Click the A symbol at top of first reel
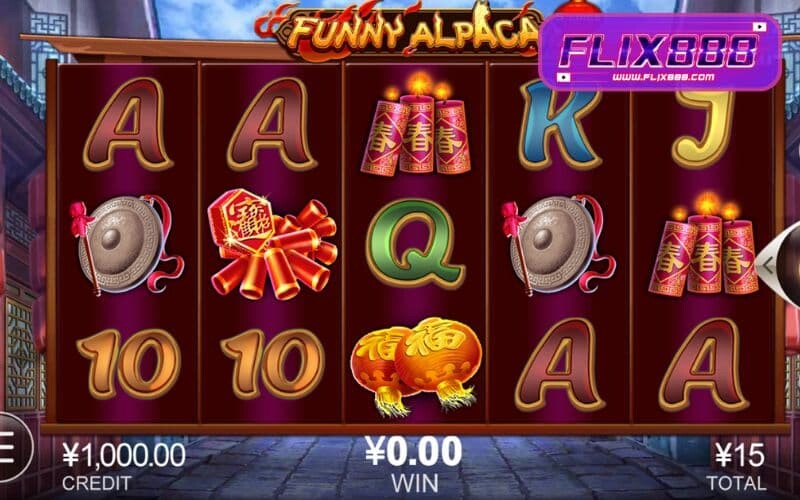800x500 pixels. coord(128,125)
